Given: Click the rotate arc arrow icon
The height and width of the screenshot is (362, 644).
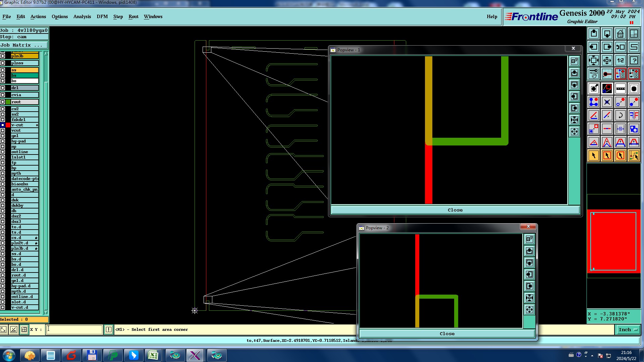Looking at the screenshot, I should (621, 115).
